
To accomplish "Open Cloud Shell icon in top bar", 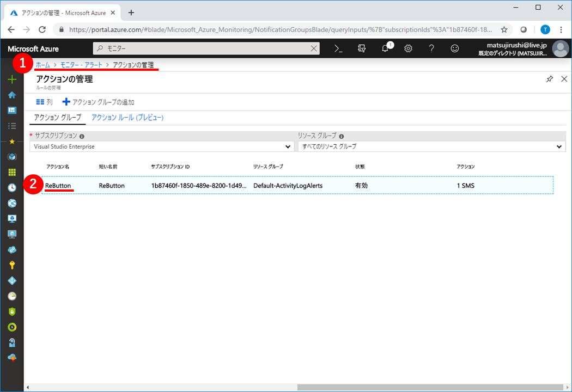I will [338, 48].
